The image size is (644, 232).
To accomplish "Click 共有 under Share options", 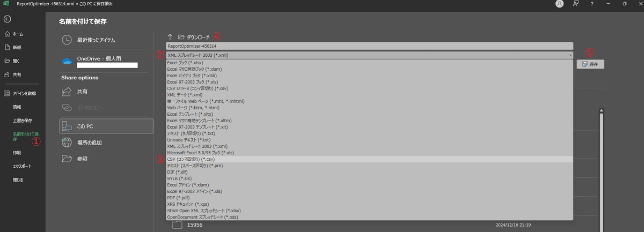I will click(106, 92).
